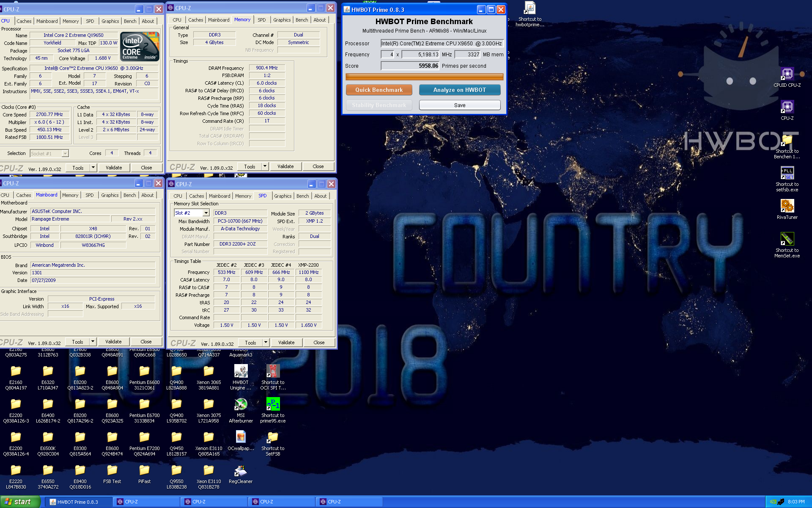Click the Quick Benchmark button

click(x=379, y=90)
